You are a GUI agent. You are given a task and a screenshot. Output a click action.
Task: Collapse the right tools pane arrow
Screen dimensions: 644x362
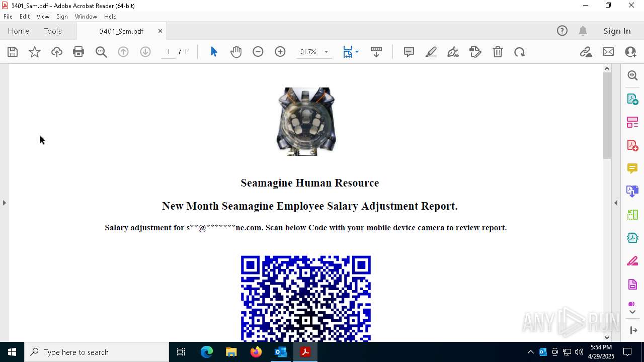[x=616, y=203]
